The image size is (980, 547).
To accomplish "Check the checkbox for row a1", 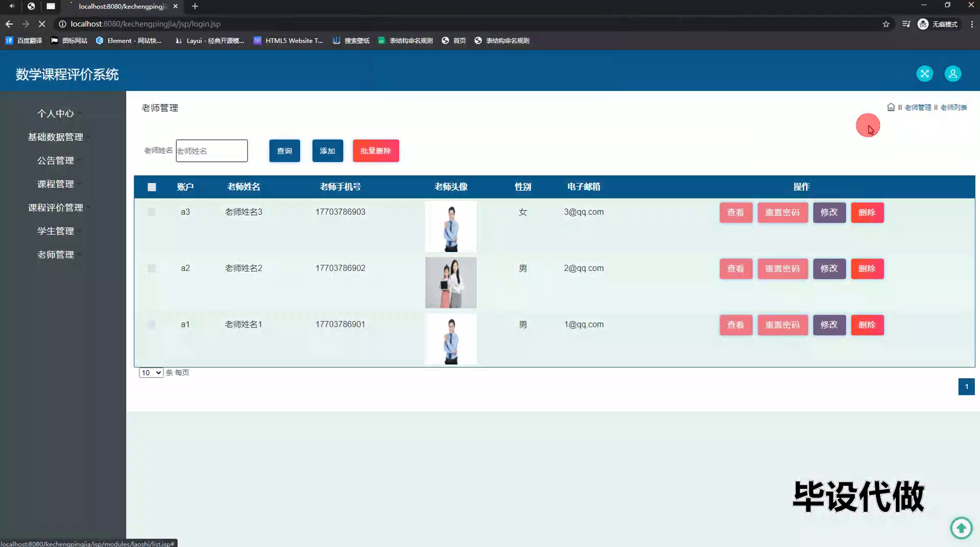I will click(152, 324).
